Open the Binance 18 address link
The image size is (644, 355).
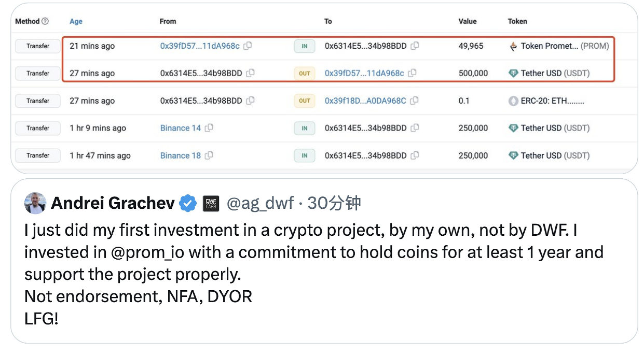[x=180, y=155]
